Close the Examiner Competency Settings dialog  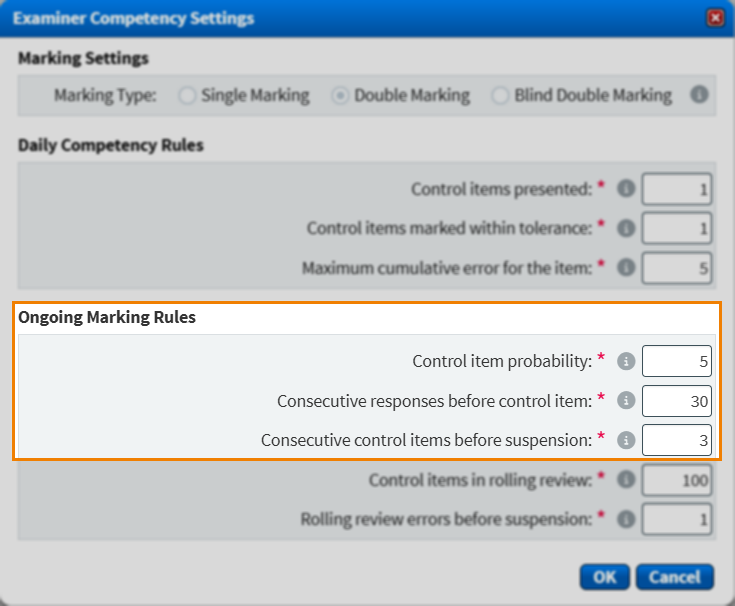715,18
